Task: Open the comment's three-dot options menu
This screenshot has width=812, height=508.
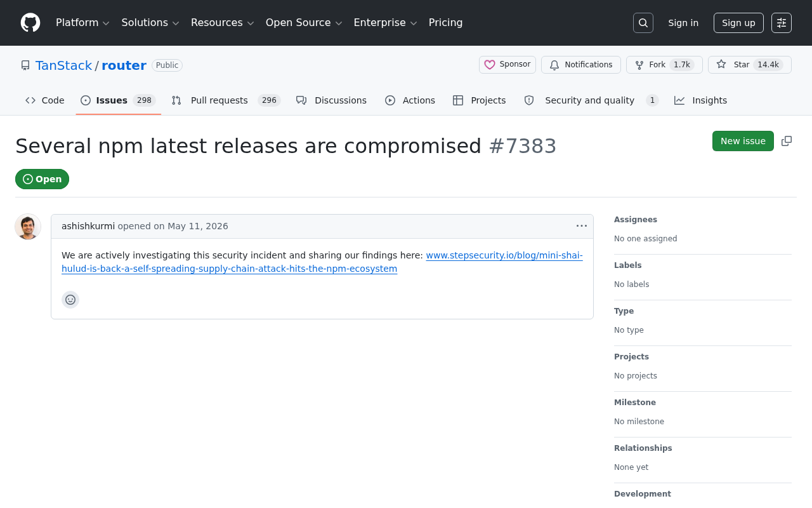Action: (x=582, y=226)
